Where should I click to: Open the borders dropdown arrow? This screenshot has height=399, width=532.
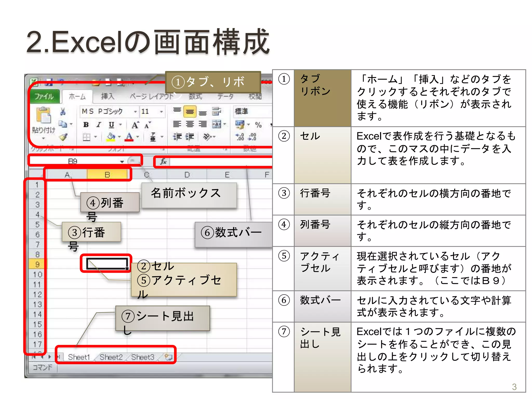click(x=95, y=137)
